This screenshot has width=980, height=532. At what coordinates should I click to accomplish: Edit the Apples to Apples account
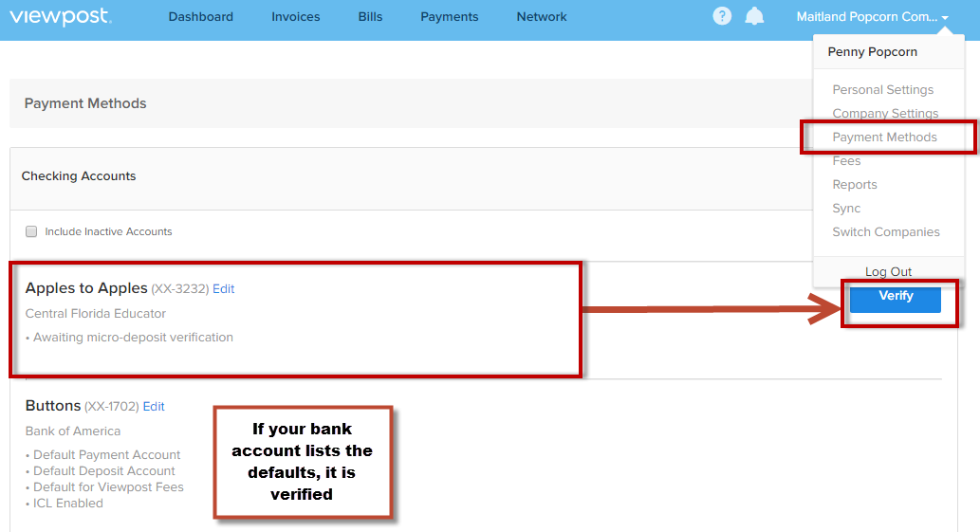coord(223,289)
